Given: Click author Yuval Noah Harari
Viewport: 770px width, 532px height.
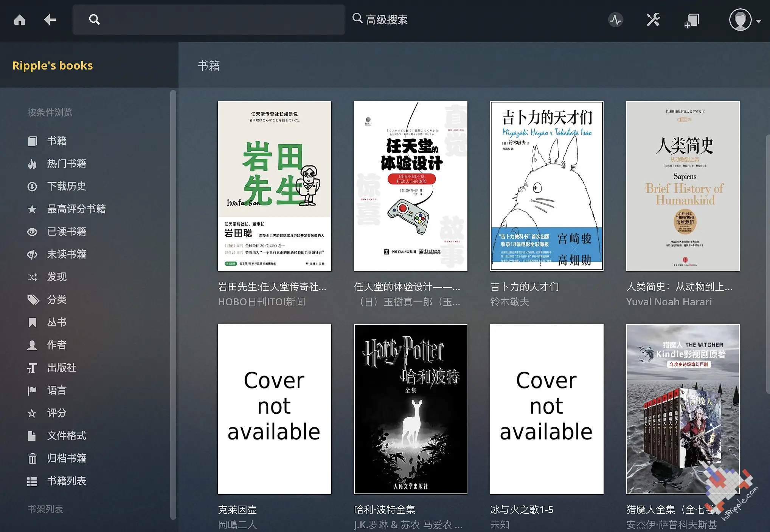Looking at the screenshot, I should 669,302.
